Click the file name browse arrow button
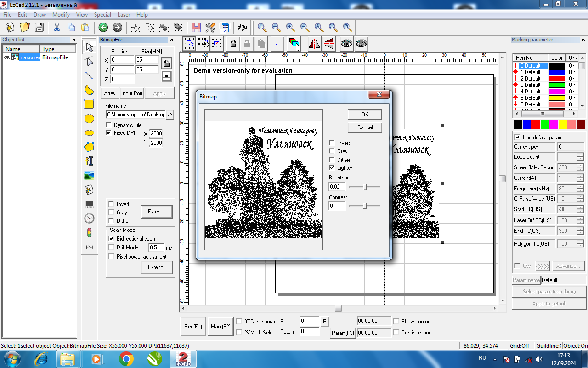This screenshot has height=368, width=588. 170,115
